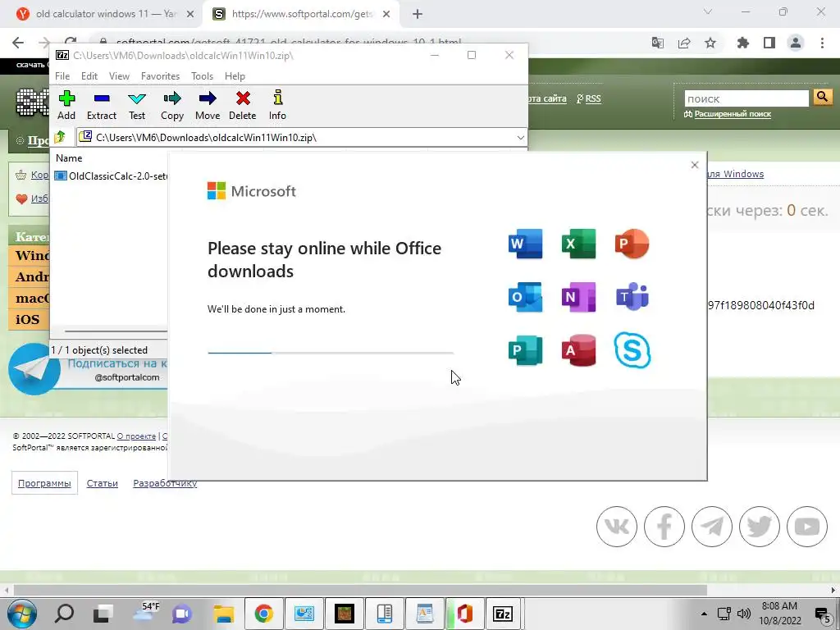840x630 pixels.
Task: Open the 'О проекте' footer link
Action: pos(136,436)
